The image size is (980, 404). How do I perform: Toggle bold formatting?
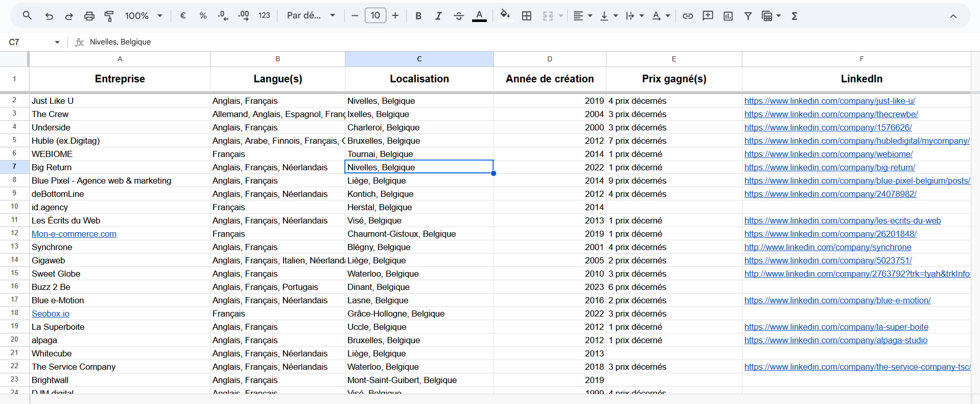coord(418,16)
